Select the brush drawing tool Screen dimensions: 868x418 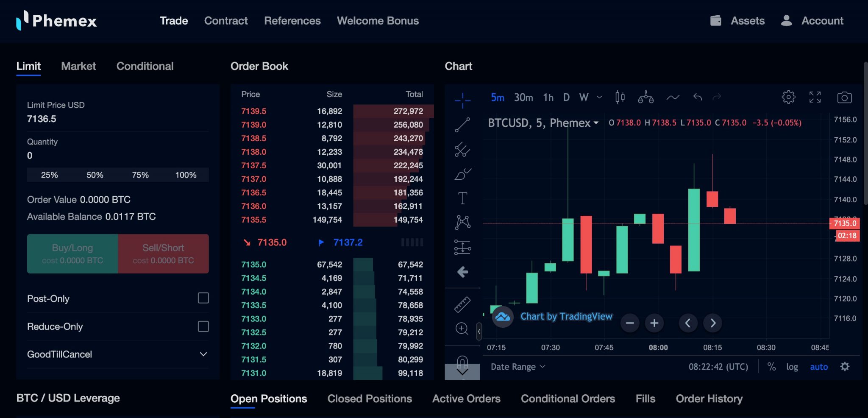[462, 174]
